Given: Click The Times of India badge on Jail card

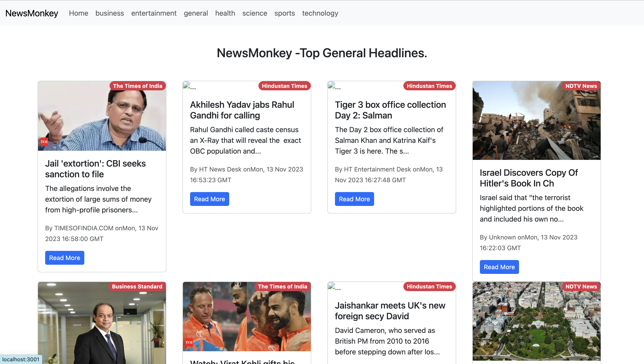Looking at the screenshot, I should (x=138, y=86).
